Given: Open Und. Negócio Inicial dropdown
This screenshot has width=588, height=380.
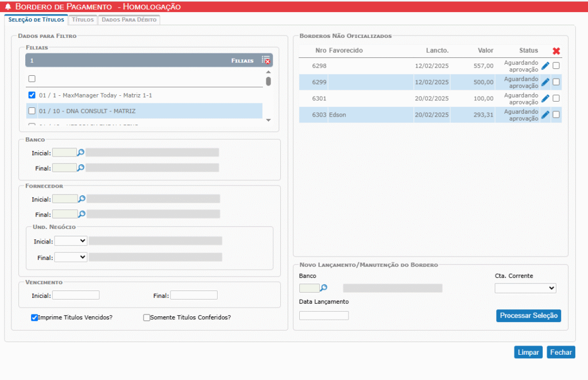Looking at the screenshot, I should [x=71, y=241].
